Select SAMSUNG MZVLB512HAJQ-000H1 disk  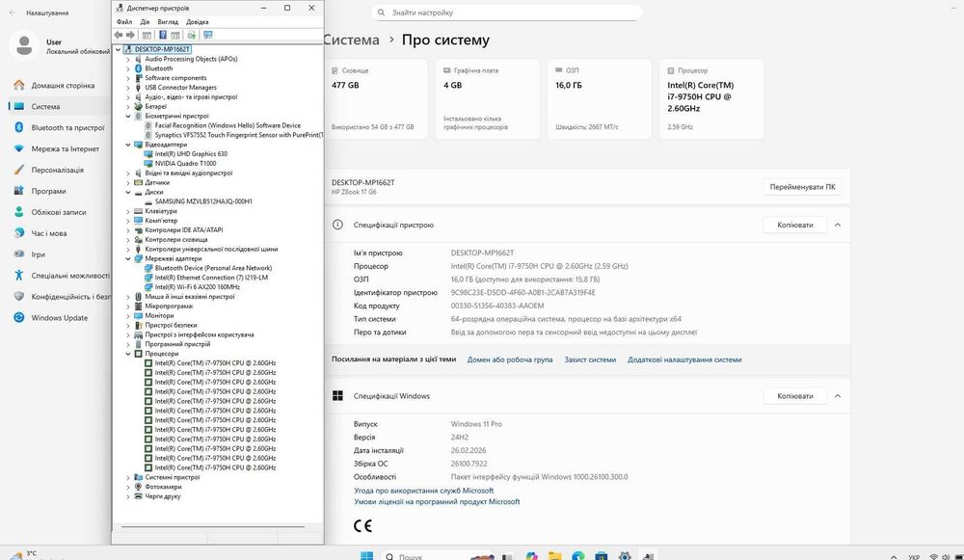tap(202, 201)
